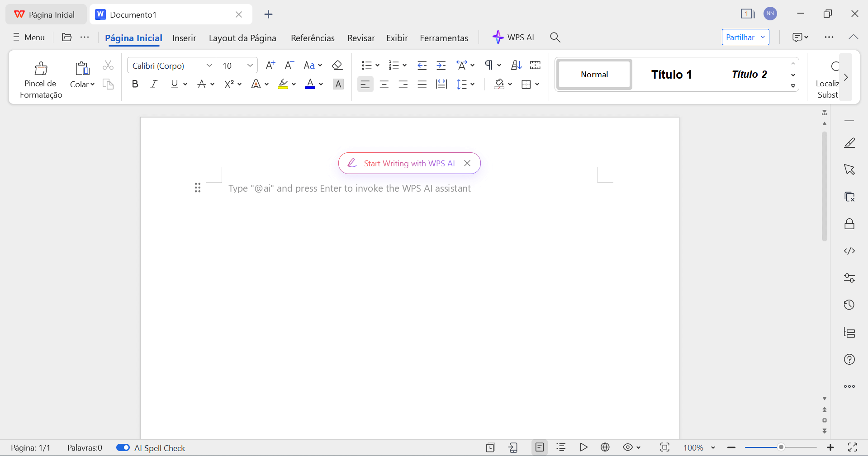Open the Layout da Página tab
Screen dimensions: 868x456
tap(242, 38)
